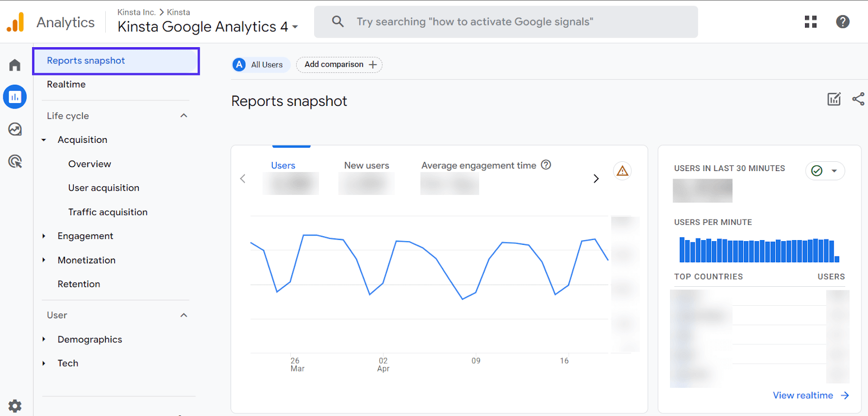Screen dimensions: 868x416
Task: Select the Reports bar-chart icon
Action: click(15, 97)
